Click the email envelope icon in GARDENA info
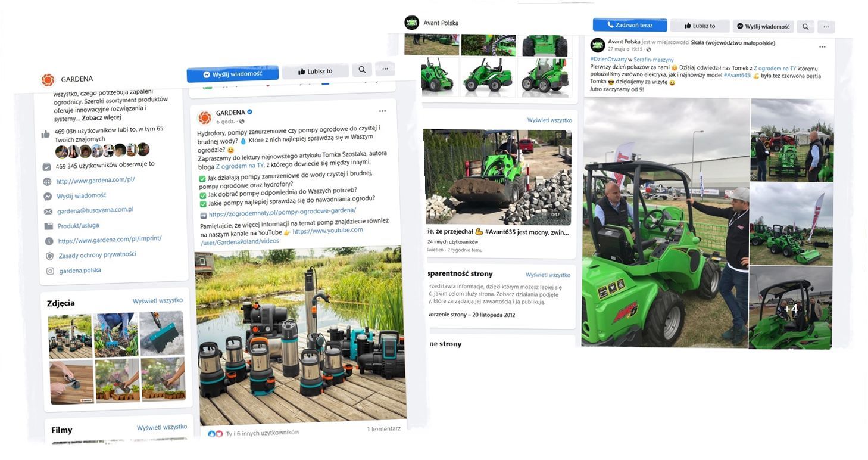 [x=48, y=212]
